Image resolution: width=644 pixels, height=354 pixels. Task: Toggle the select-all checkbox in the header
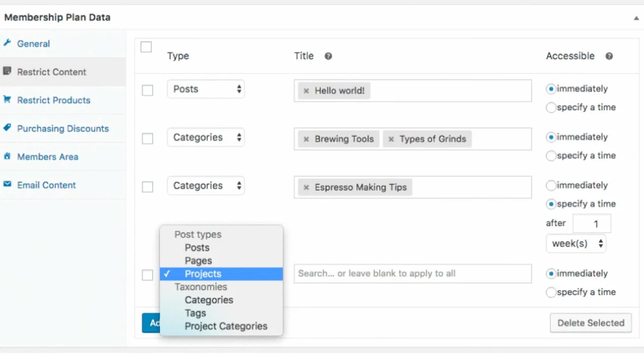coord(146,47)
